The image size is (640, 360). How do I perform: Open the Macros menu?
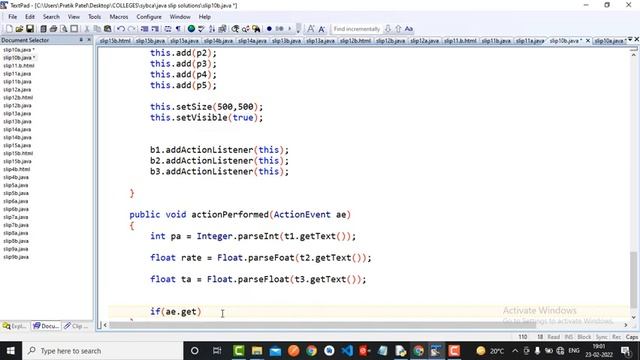(x=119, y=17)
